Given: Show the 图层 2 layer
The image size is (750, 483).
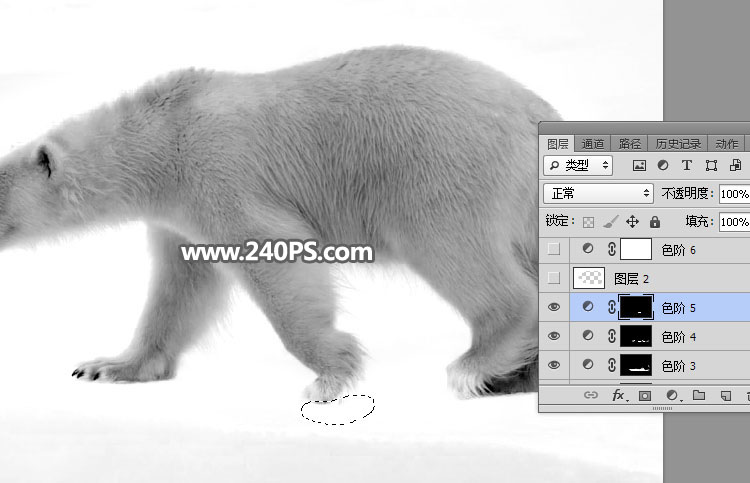Looking at the screenshot, I should point(554,278).
